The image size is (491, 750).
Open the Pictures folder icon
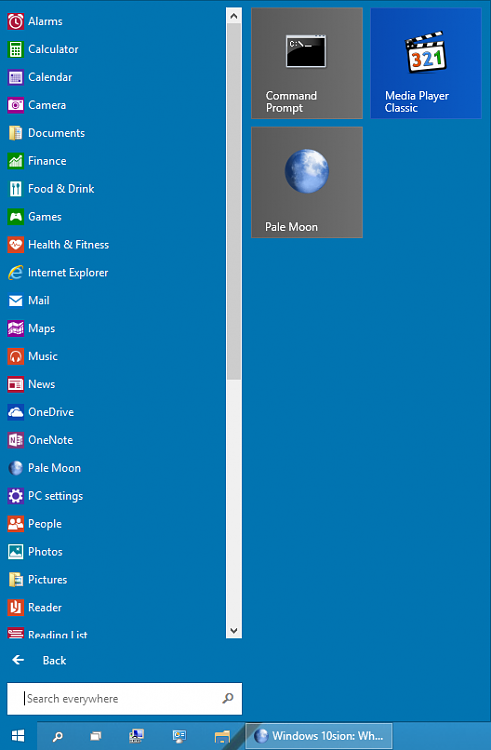(15, 579)
